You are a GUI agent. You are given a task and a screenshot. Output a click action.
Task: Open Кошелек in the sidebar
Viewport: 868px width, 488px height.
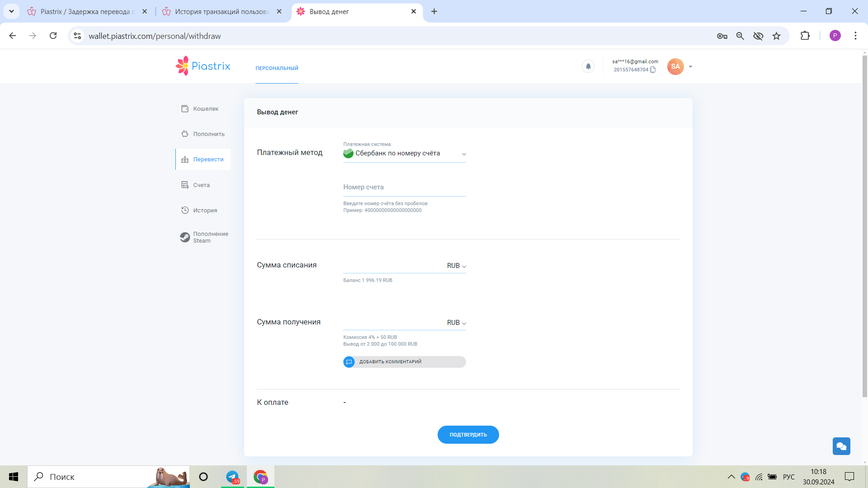(x=205, y=108)
